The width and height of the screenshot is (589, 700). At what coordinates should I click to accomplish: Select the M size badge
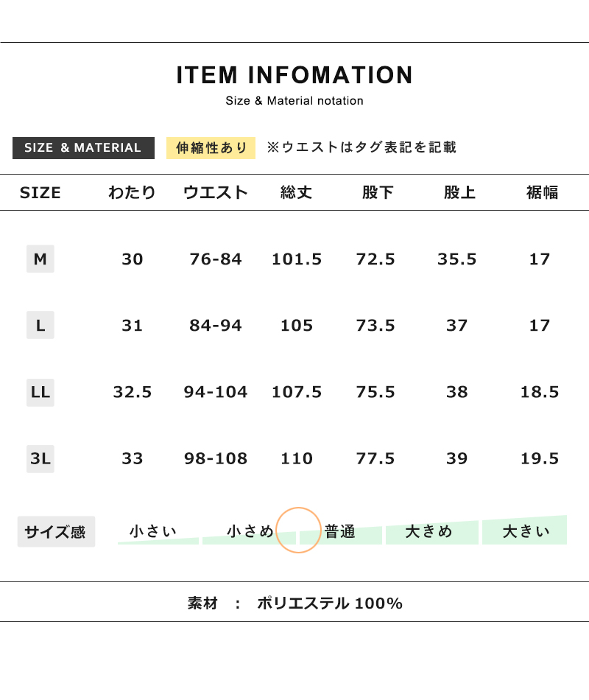(40, 259)
